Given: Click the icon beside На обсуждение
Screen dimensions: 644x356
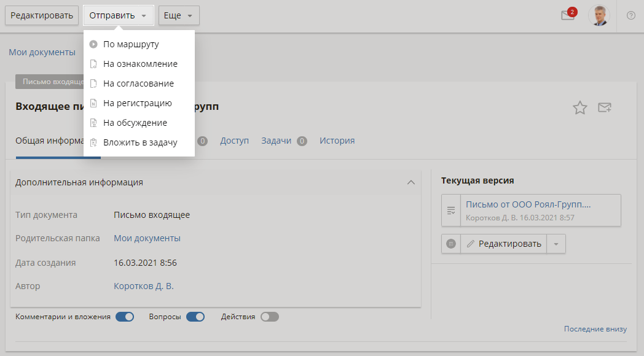Looking at the screenshot, I should pyautogui.click(x=93, y=123).
